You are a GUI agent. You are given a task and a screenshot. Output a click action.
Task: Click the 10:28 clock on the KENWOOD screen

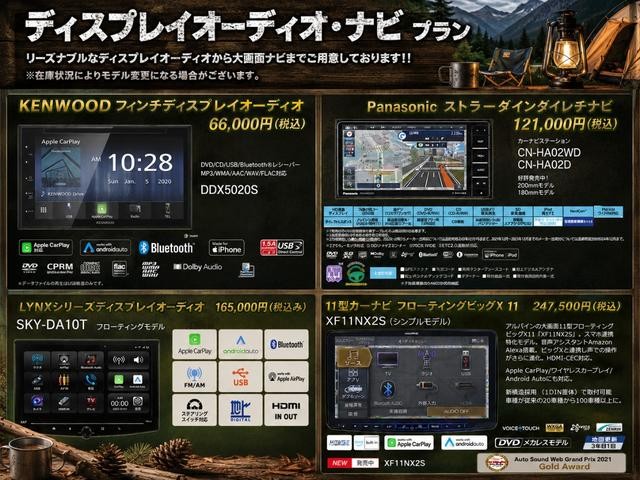(x=140, y=162)
